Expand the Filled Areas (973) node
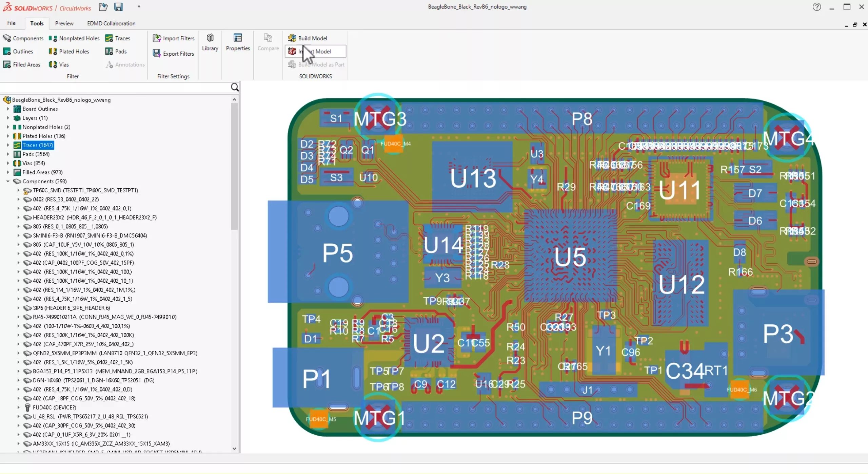Viewport: 868px width, 474px height. point(8,172)
